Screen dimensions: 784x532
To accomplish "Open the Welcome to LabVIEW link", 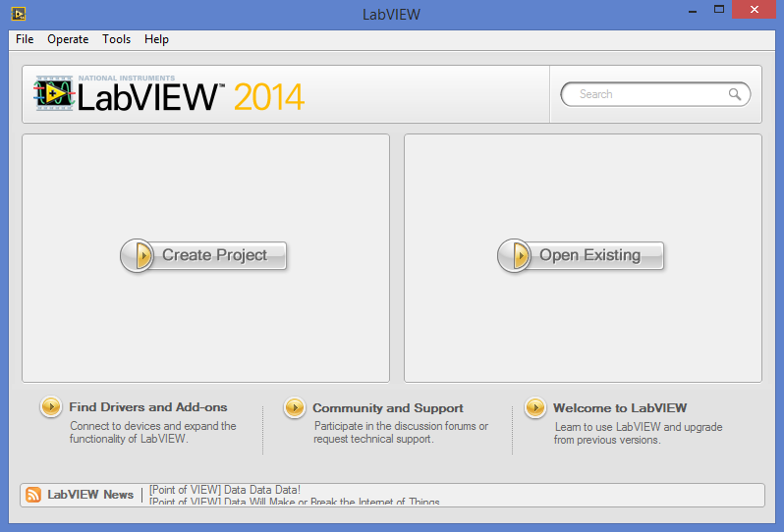I will point(620,408).
